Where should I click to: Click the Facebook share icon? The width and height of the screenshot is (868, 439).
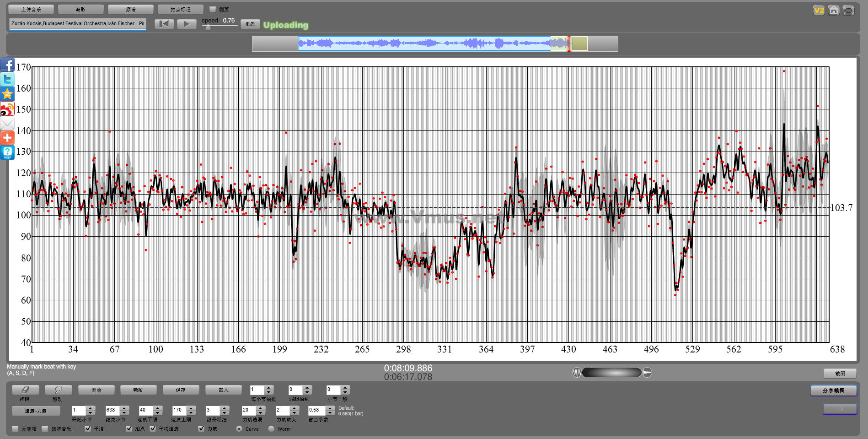(x=7, y=65)
